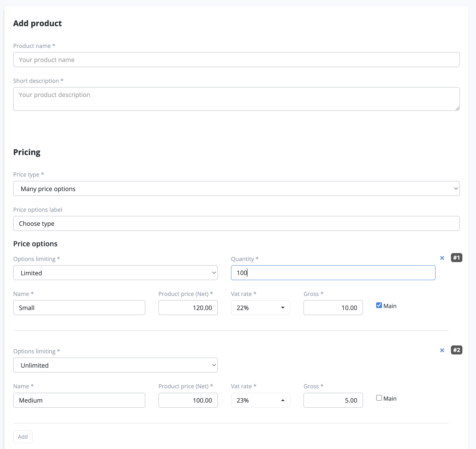Viewport: 476px width, 449px height.
Task: Open the Price type dropdown
Action: [236, 189]
